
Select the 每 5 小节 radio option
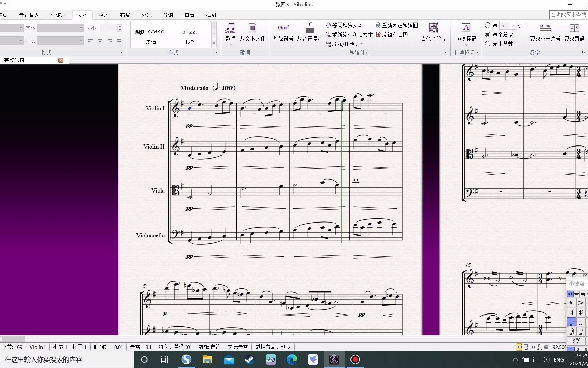pos(488,25)
